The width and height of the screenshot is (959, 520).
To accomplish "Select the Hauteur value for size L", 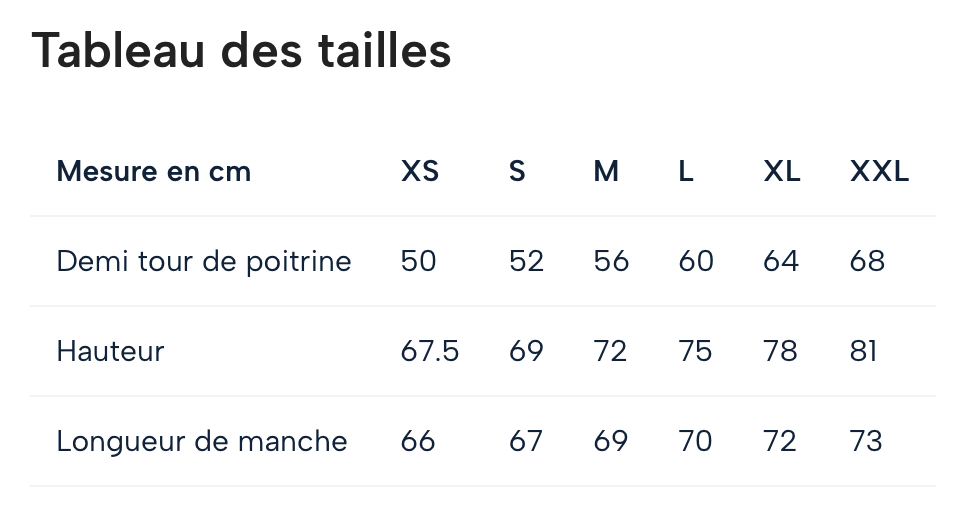I will [x=695, y=352].
